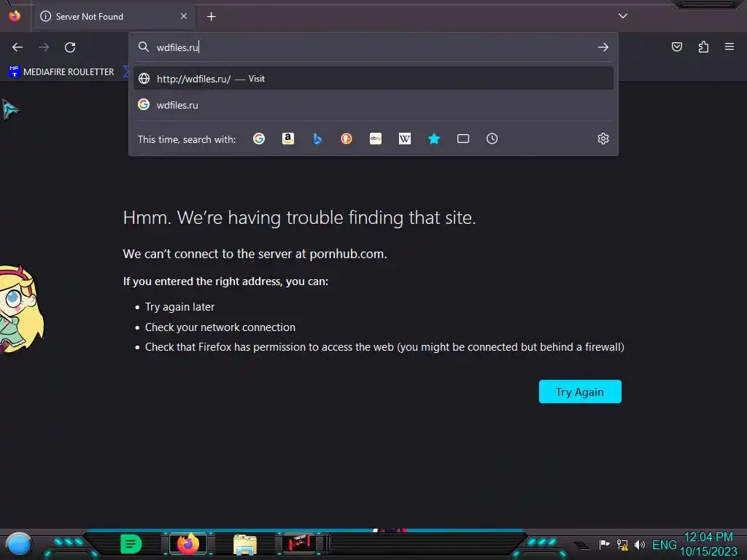The height and width of the screenshot is (560, 747).
Task: Open the clock showing 12:04 PM
Action: pyautogui.click(x=708, y=544)
